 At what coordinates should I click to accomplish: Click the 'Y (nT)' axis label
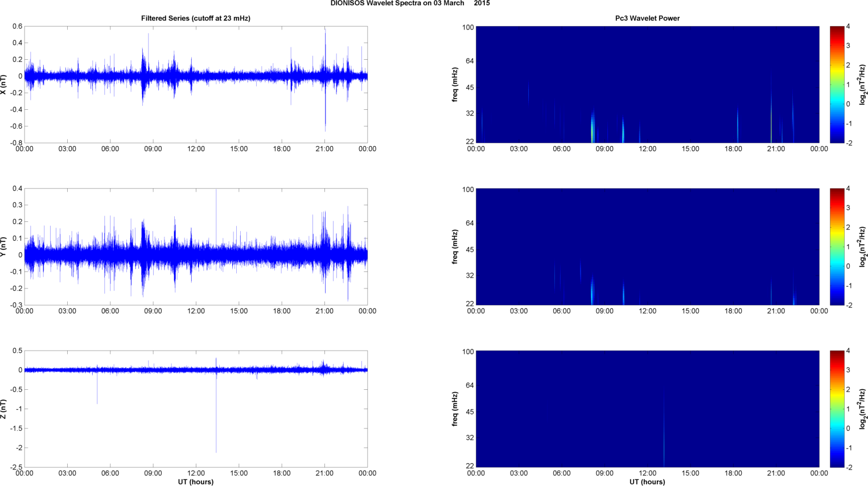(4, 246)
